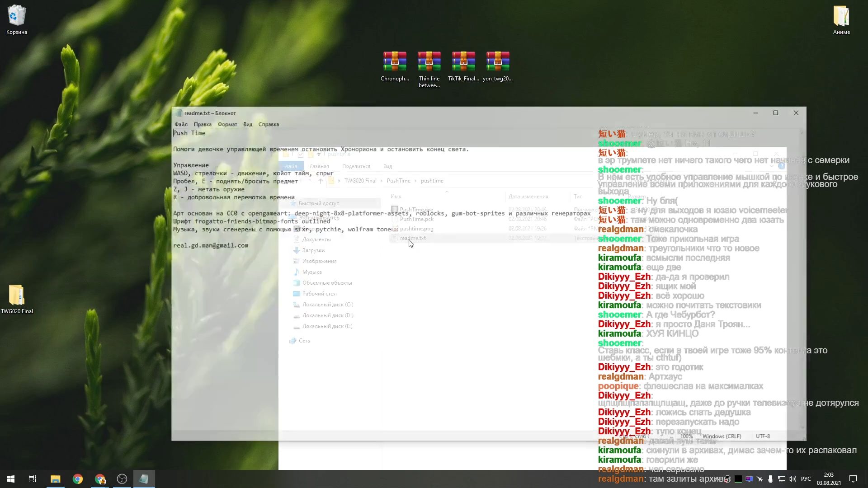Viewport: 868px width, 488px height.
Task: Open the Файл menu in Notepad
Action: click(181, 124)
